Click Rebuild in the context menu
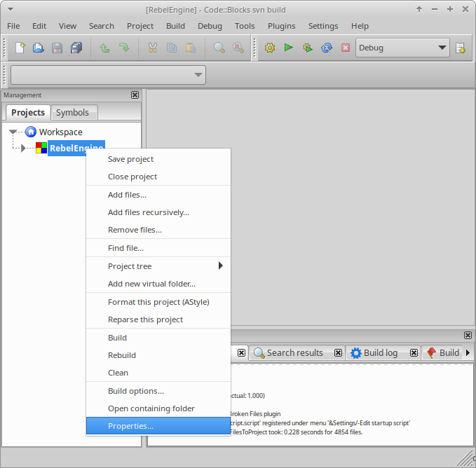This screenshot has width=476, height=468. tap(158, 355)
